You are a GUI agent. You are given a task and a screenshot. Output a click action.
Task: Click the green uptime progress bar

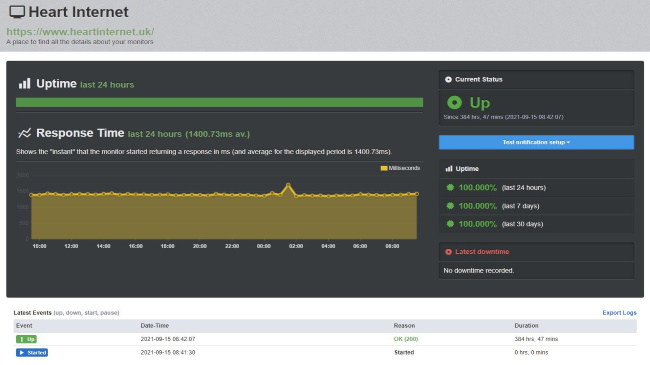(219, 102)
